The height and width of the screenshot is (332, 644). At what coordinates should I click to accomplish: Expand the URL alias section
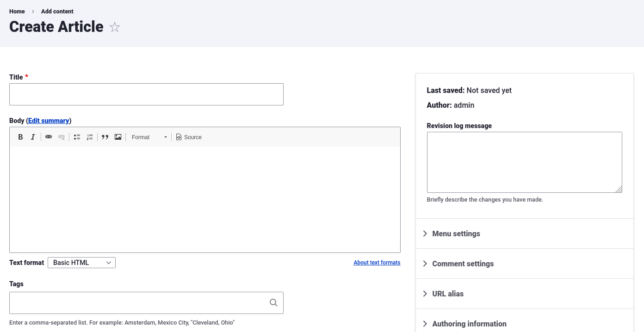point(447,294)
